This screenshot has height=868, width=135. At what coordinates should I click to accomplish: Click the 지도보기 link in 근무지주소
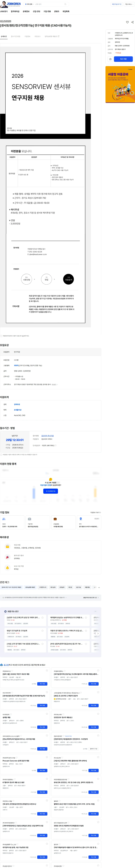54,384
